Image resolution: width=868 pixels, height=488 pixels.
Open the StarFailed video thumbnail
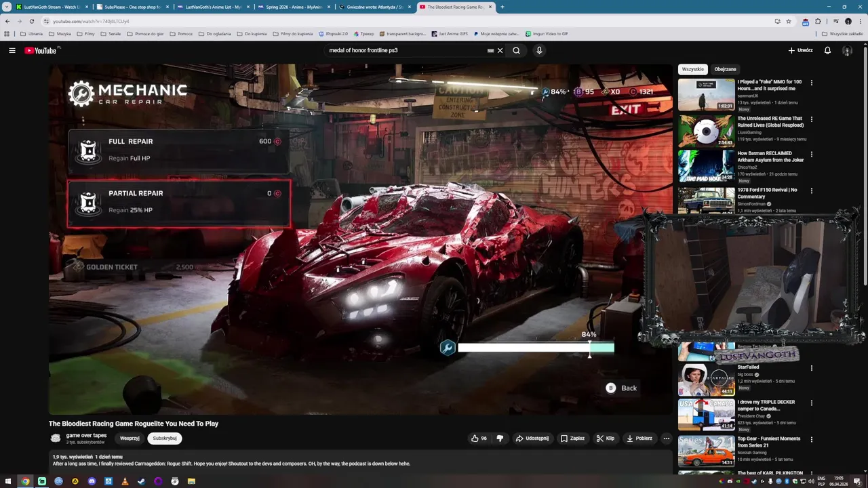point(707,380)
